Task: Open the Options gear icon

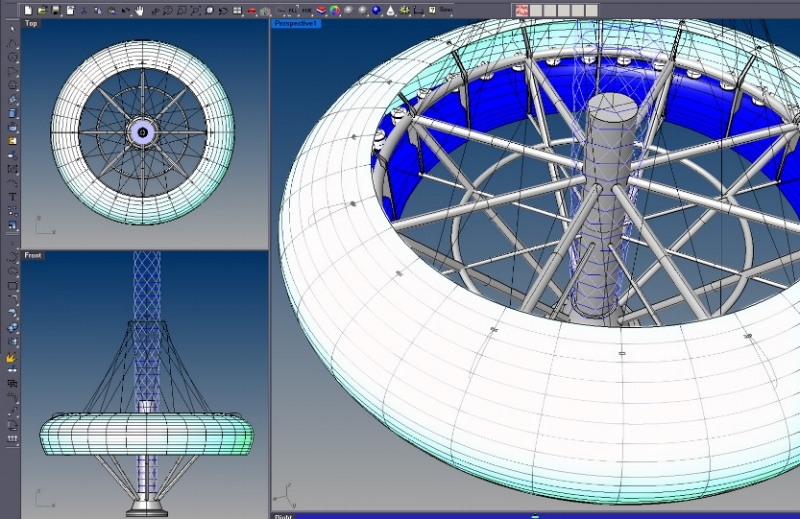Action: click(x=405, y=10)
